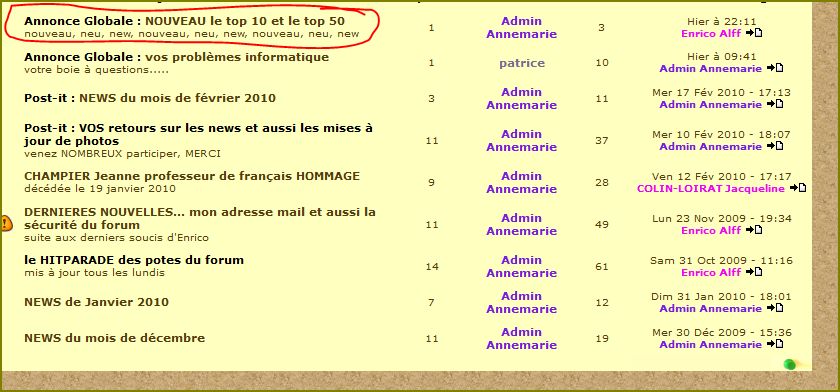Open last-post icon beside Hier à 22:11 Enrico Alff
This screenshot has width=840, height=392.
tap(754, 33)
